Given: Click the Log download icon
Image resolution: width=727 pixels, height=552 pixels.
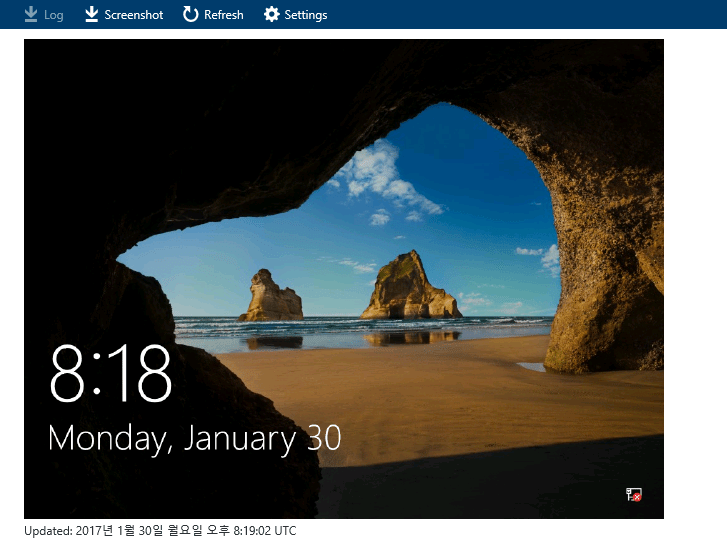Looking at the screenshot, I should (31, 14).
